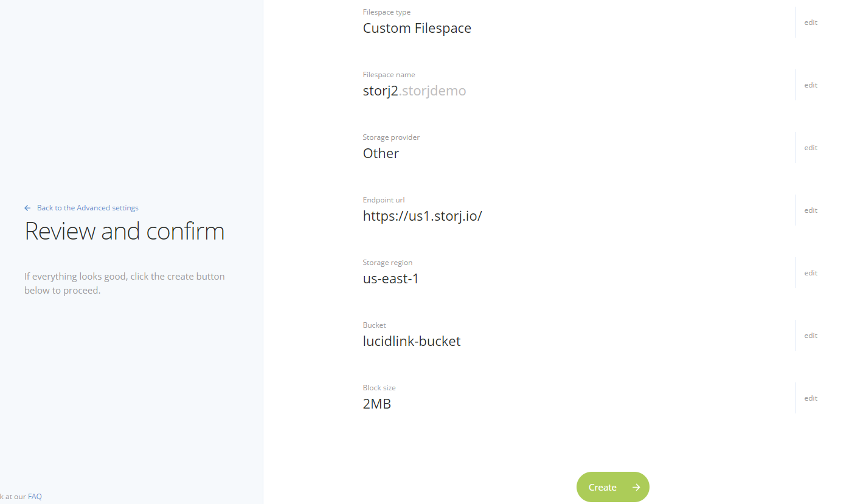Click the Block size label
The width and height of the screenshot is (863, 504).
tap(380, 388)
